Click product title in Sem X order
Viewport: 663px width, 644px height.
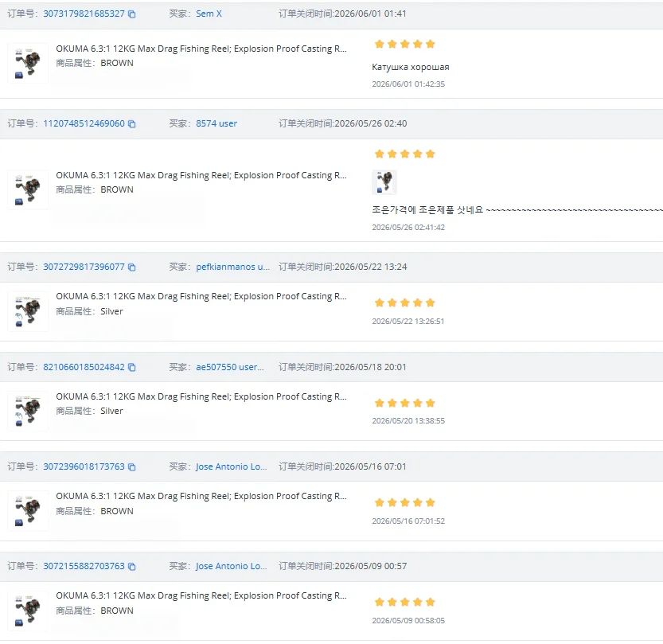click(x=201, y=49)
